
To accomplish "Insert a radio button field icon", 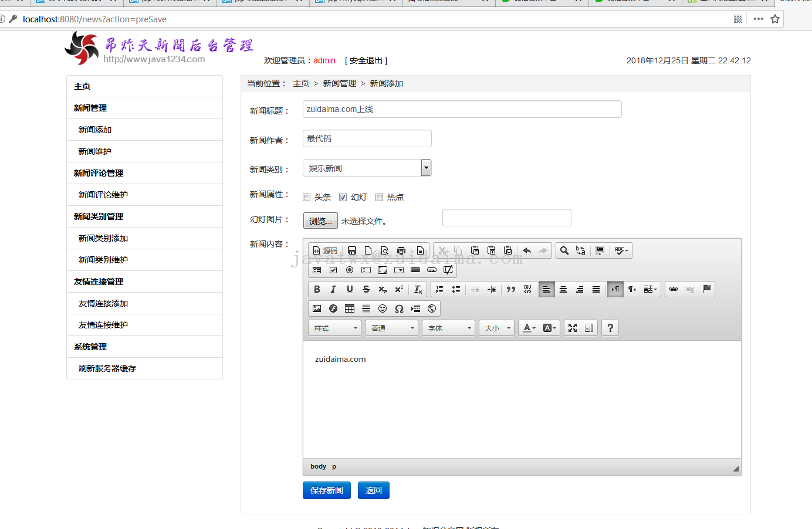I will coord(350,270).
